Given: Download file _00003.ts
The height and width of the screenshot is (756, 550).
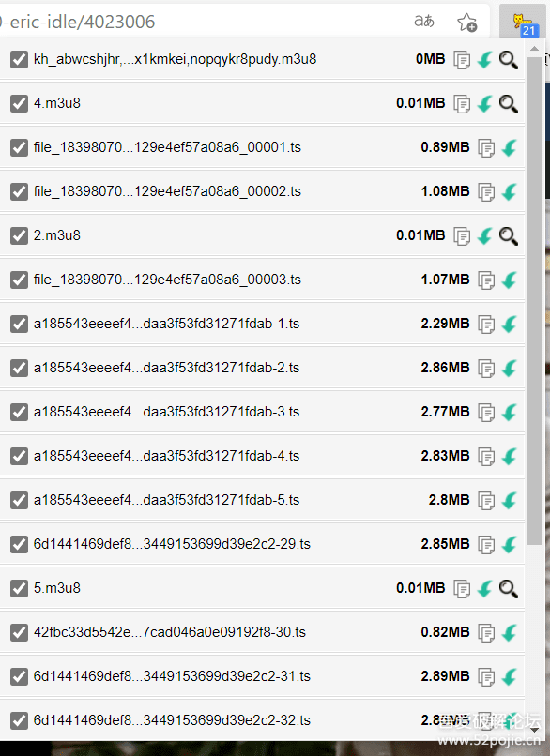Looking at the screenshot, I should 509,280.
